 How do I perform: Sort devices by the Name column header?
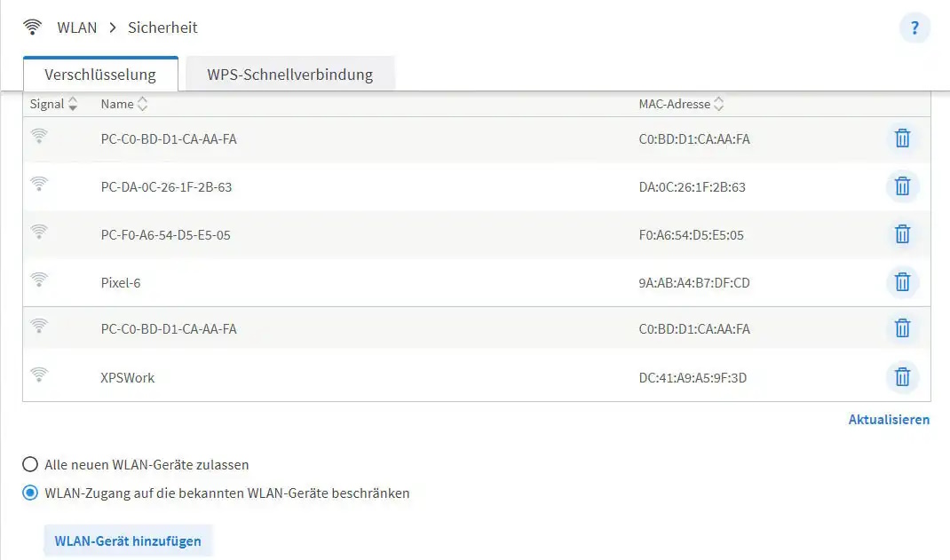click(x=123, y=104)
